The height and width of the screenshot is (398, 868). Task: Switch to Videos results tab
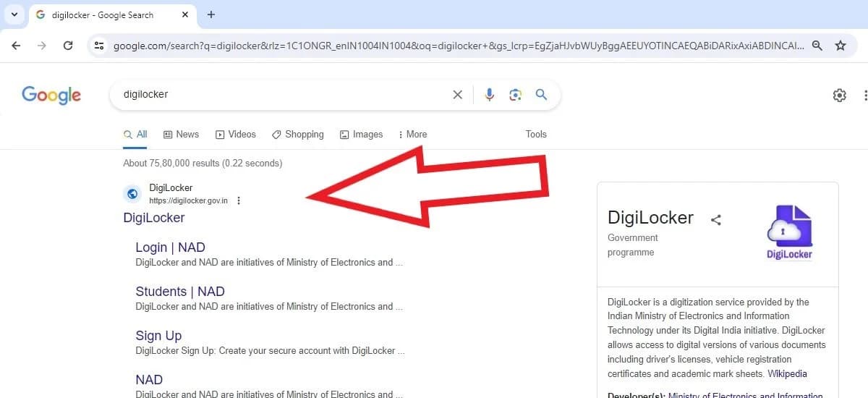[236, 134]
